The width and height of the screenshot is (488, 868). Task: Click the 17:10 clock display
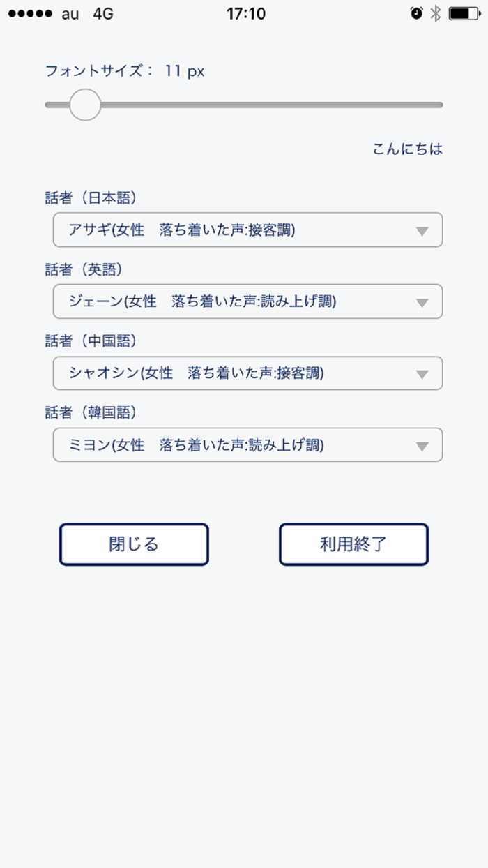tap(244, 13)
